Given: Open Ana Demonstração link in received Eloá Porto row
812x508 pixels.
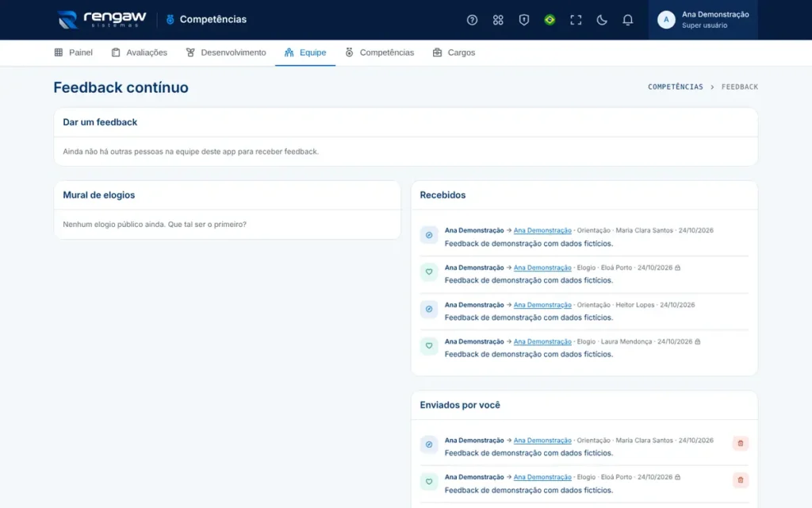Looking at the screenshot, I should tap(542, 267).
